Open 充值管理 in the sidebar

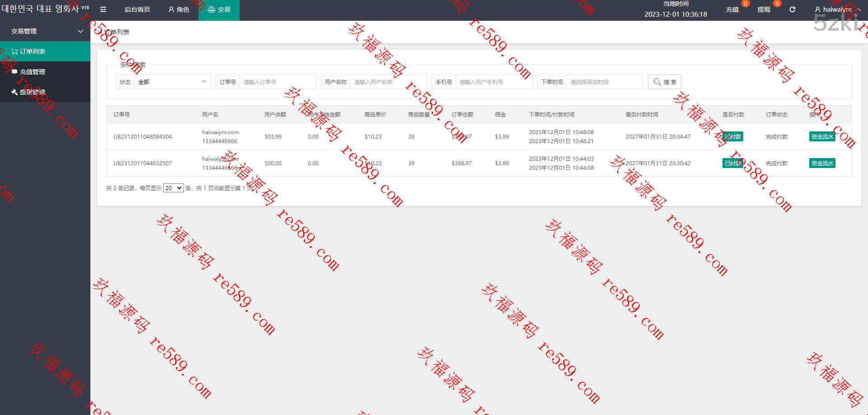coord(33,72)
